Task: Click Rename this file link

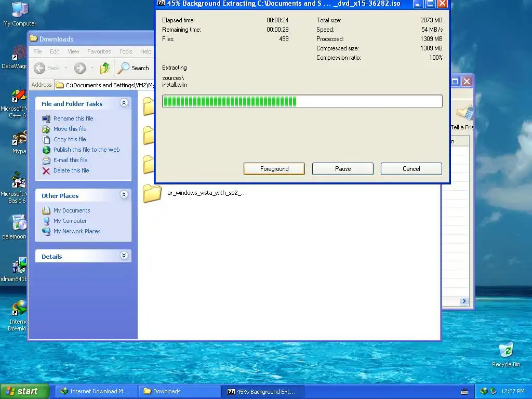Action: tap(73, 118)
